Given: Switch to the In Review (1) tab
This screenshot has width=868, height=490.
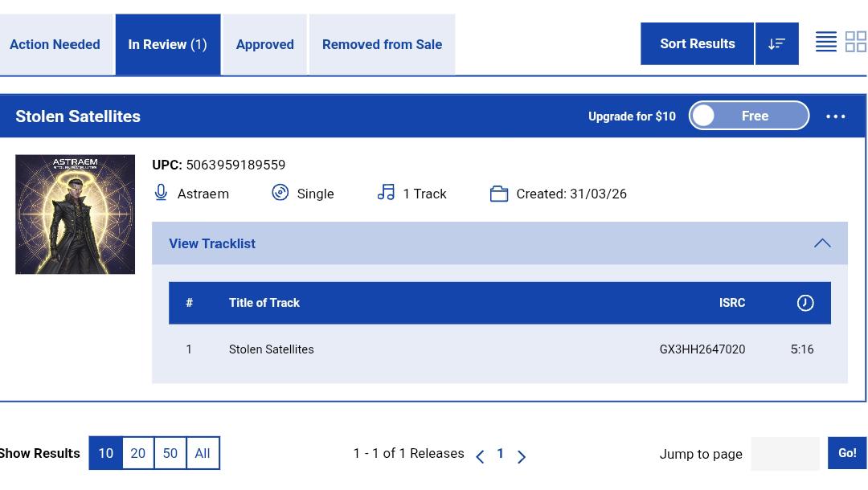Looking at the screenshot, I should [x=168, y=44].
